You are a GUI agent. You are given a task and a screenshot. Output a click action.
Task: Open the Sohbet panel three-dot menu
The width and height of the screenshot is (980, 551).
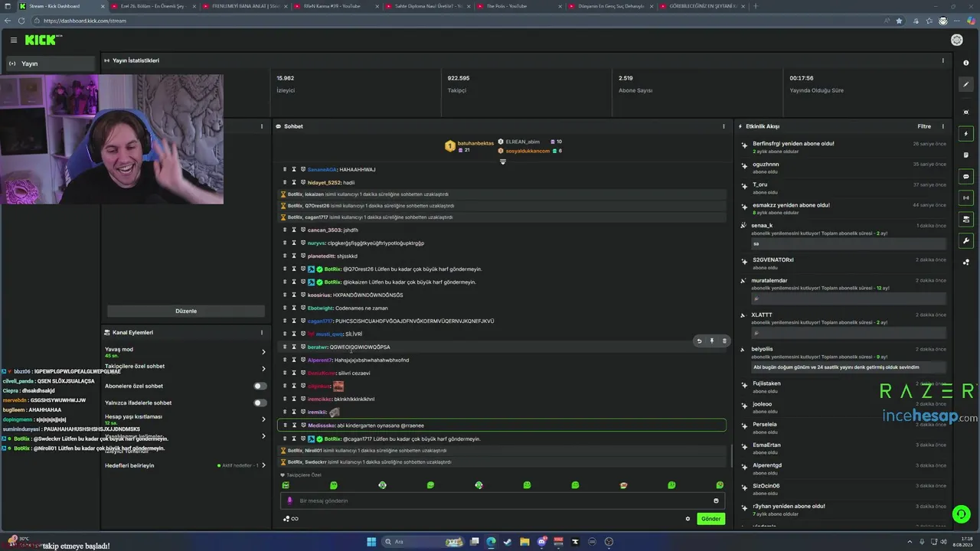coord(724,126)
